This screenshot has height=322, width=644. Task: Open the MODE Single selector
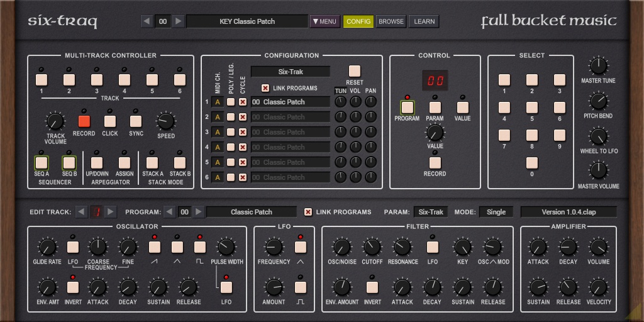click(x=496, y=212)
